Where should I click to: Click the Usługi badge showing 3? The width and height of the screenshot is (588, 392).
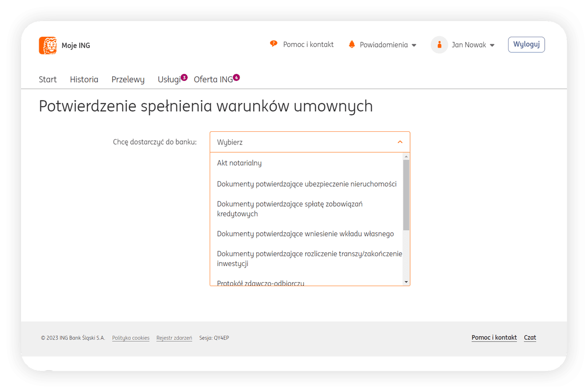pos(184,77)
